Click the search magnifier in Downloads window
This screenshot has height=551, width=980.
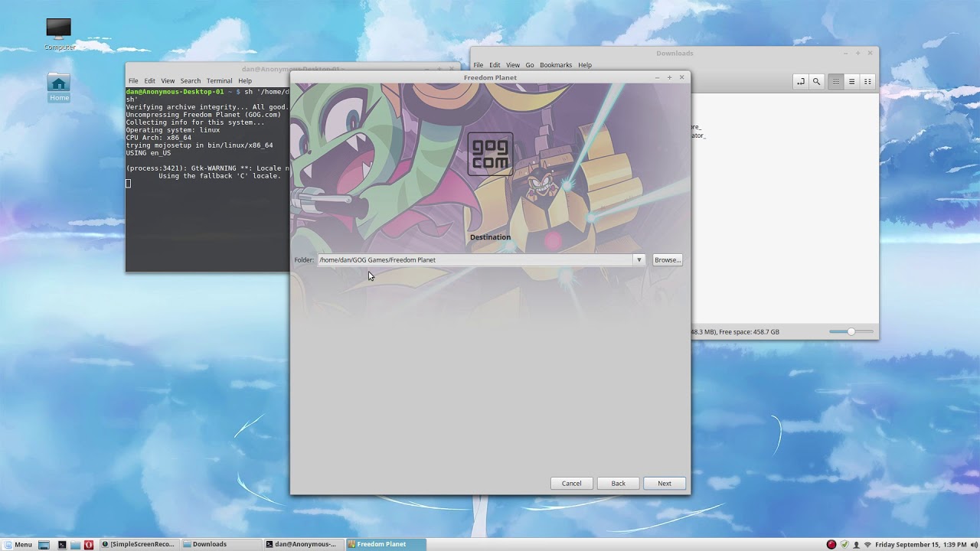click(x=816, y=81)
